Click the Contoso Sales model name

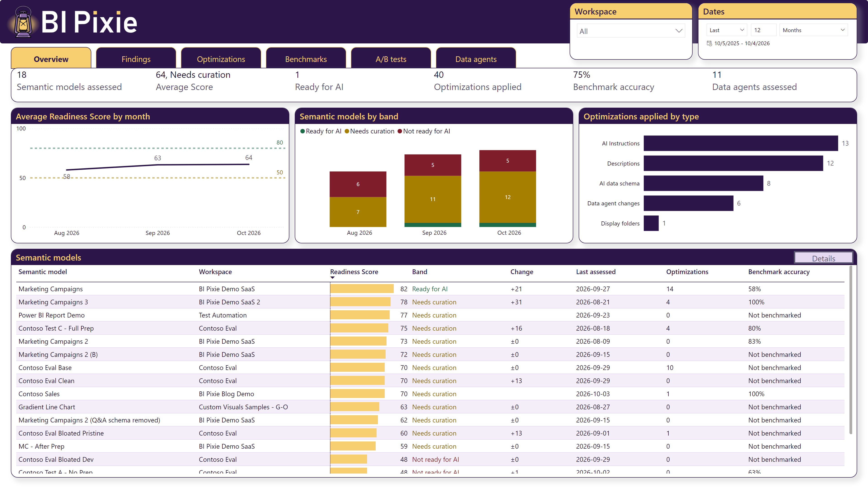coord(39,394)
